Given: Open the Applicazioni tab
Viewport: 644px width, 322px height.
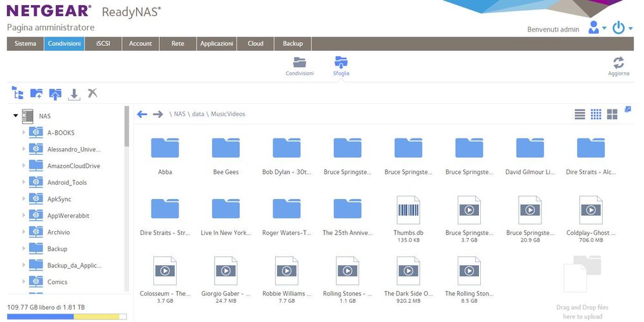Looking at the screenshot, I should pyautogui.click(x=217, y=44).
